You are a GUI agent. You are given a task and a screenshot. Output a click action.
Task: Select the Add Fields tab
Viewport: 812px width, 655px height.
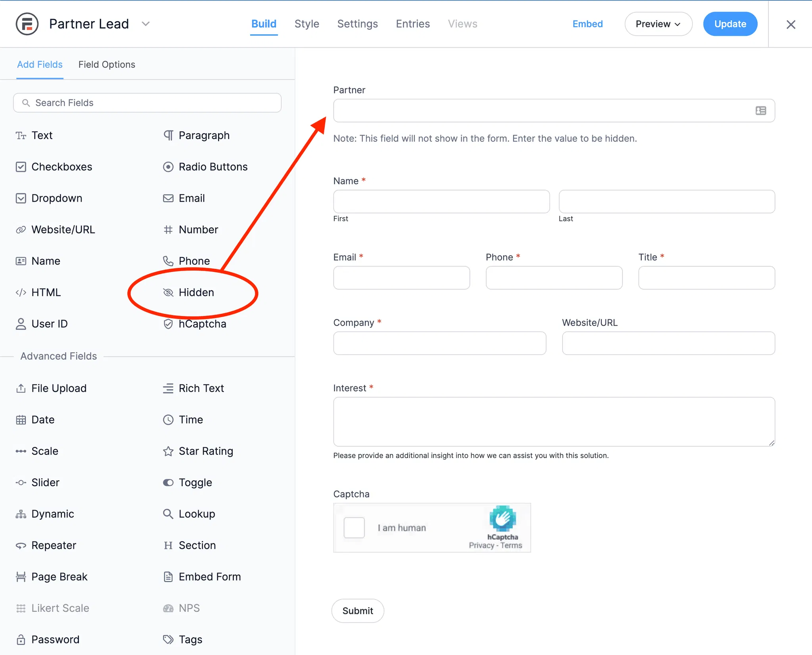coord(40,65)
